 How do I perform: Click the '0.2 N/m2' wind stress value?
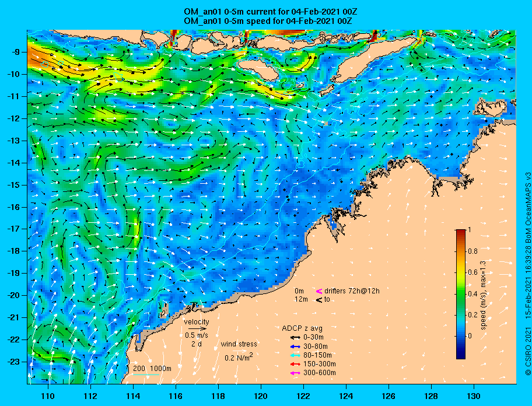(239, 357)
